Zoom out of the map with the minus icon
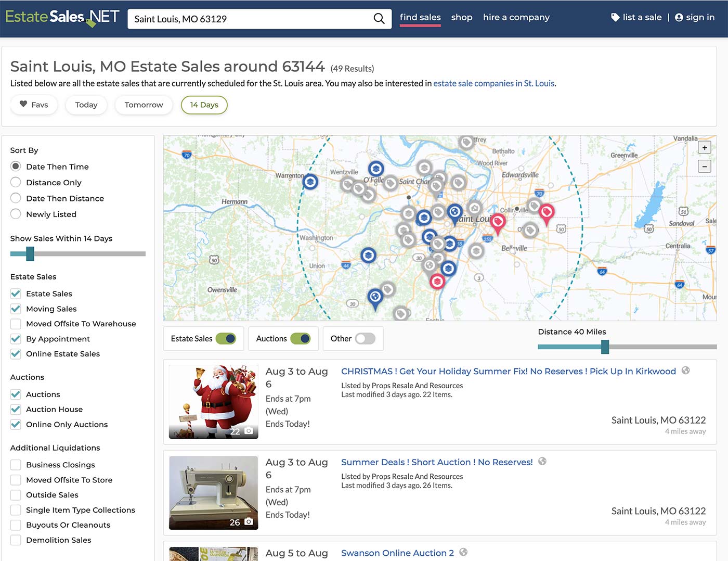This screenshot has width=728, height=561. click(705, 166)
